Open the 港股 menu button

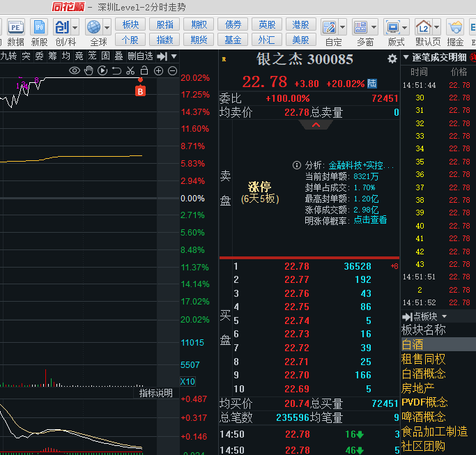pyautogui.click(x=301, y=24)
